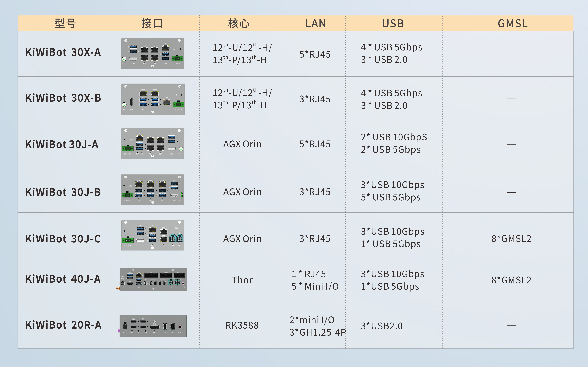Viewport: 588px width, 367px height.
Task: Select the 接口 column header
Action: [152, 24]
